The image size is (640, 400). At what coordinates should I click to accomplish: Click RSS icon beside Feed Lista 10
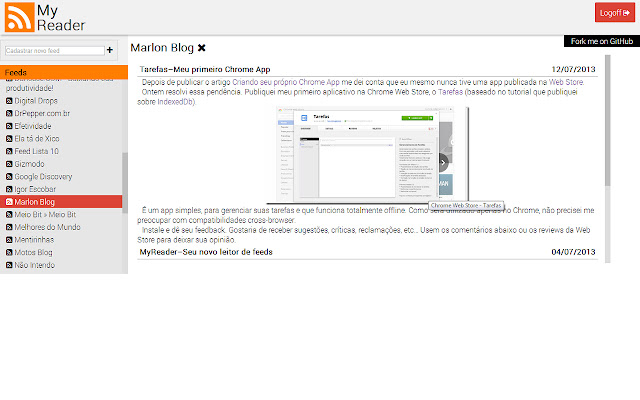tap(9, 151)
